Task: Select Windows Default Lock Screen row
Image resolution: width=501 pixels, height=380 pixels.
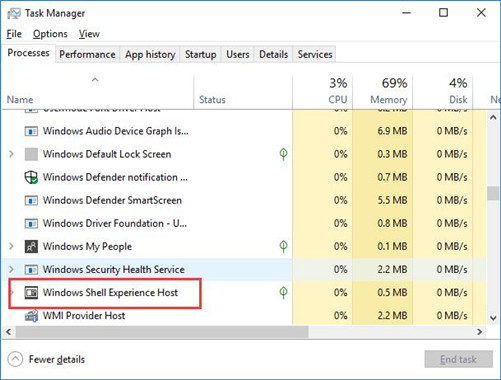Action: (243, 154)
